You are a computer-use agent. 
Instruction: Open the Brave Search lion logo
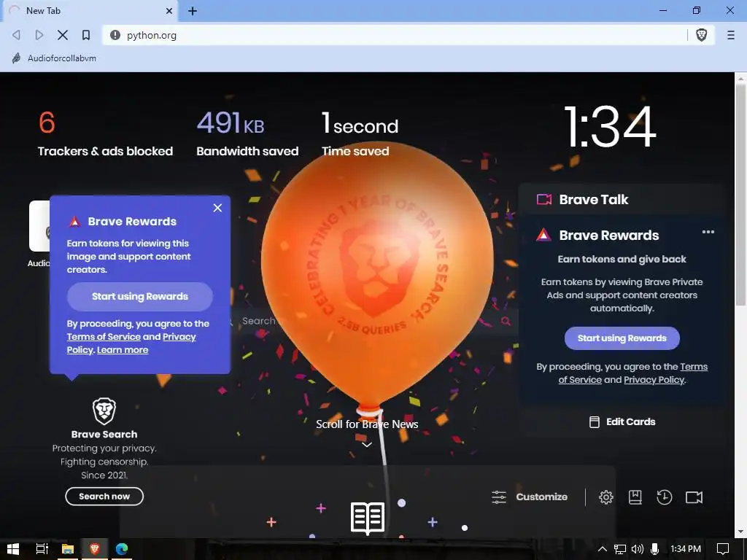click(x=104, y=411)
